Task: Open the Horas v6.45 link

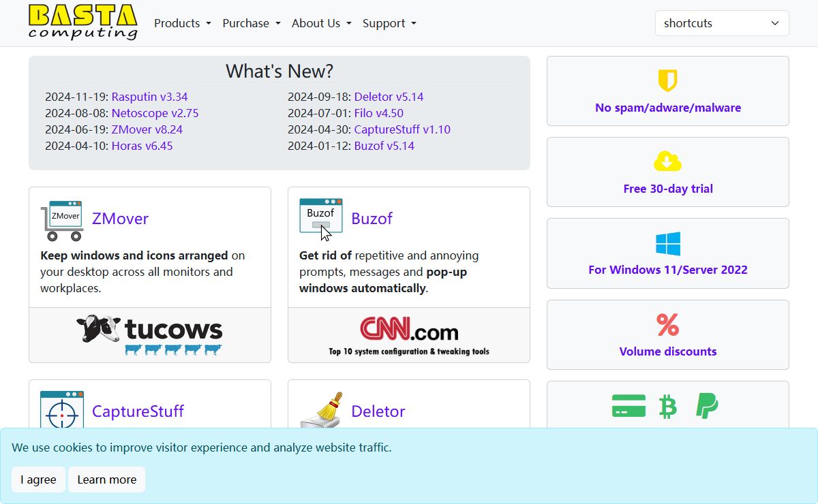Action: pos(142,146)
